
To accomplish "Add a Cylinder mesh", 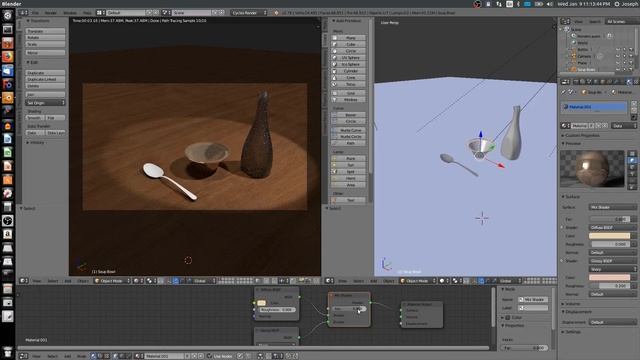I will coord(348,71).
